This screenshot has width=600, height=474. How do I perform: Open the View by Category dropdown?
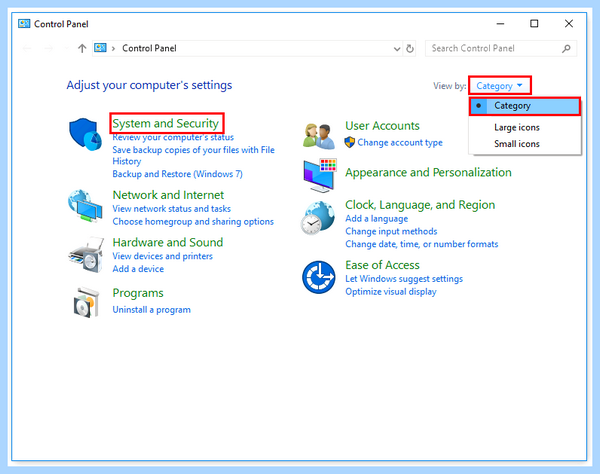click(x=500, y=85)
